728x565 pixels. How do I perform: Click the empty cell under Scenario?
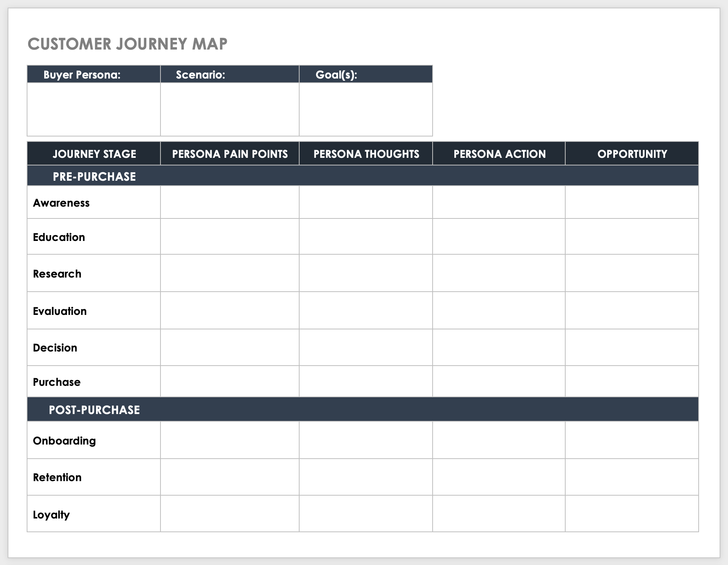pyautogui.click(x=229, y=109)
